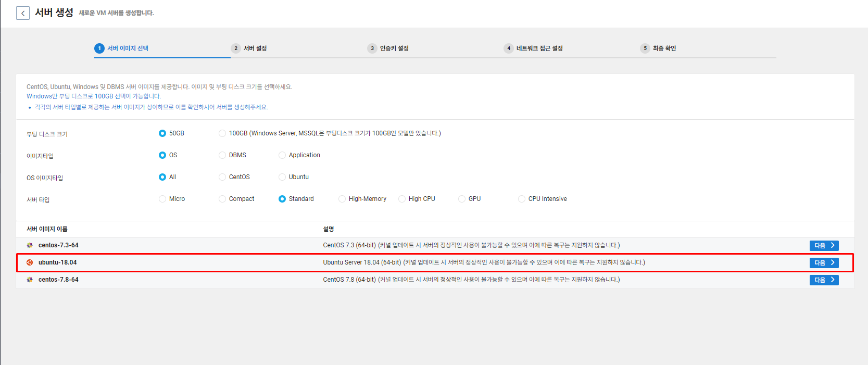Select CPU Intensive server type
The width and height of the screenshot is (868, 365).
click(522, 199)
